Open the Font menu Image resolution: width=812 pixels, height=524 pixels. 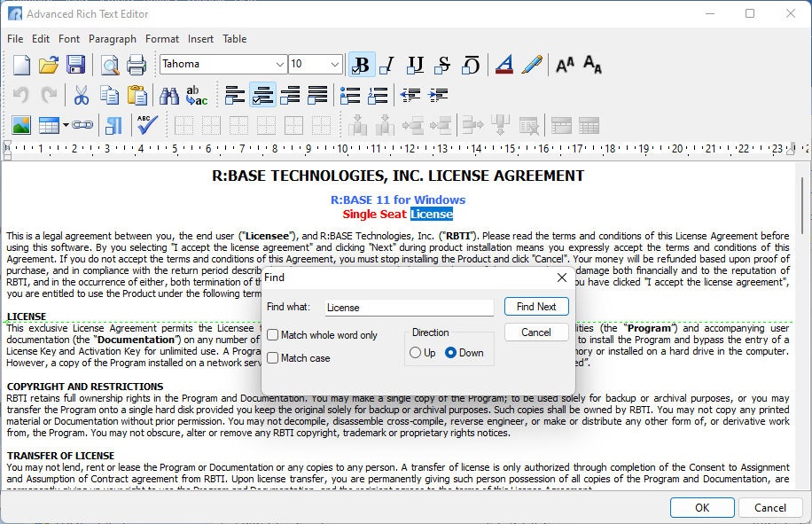69,39
